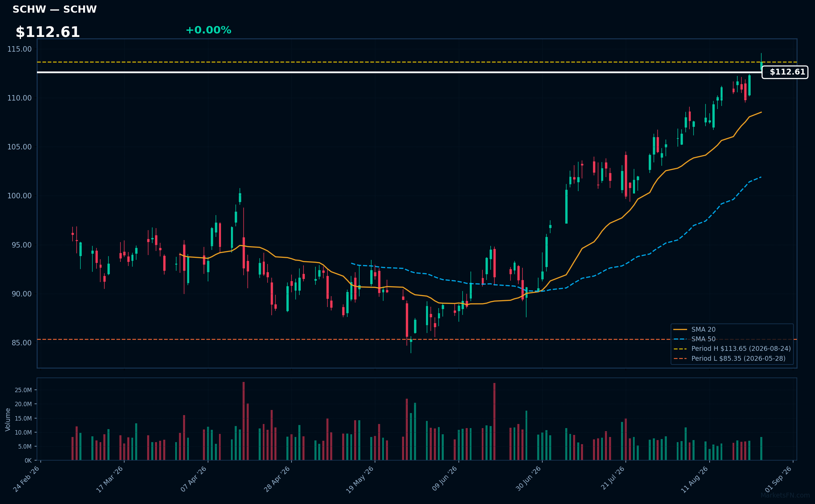Click the 100.00 price axis label
Image resolution: width=815 pixels, height=504 pixels.
point(20,196)
